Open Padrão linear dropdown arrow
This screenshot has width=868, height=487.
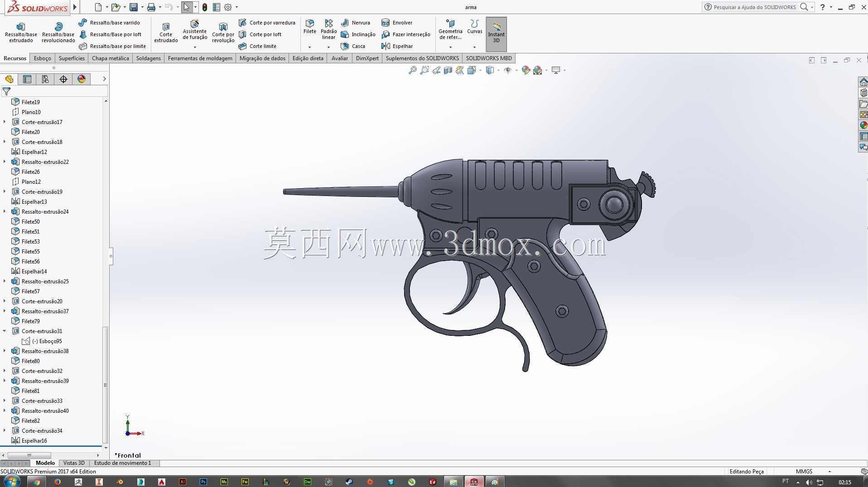coord(328,47)
